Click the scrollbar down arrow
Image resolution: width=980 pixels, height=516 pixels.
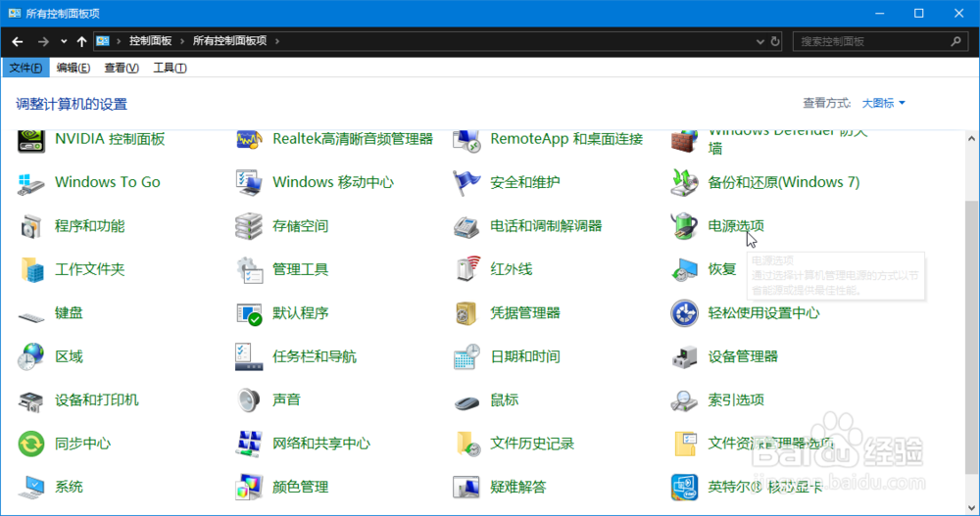[x=971, y=507]
